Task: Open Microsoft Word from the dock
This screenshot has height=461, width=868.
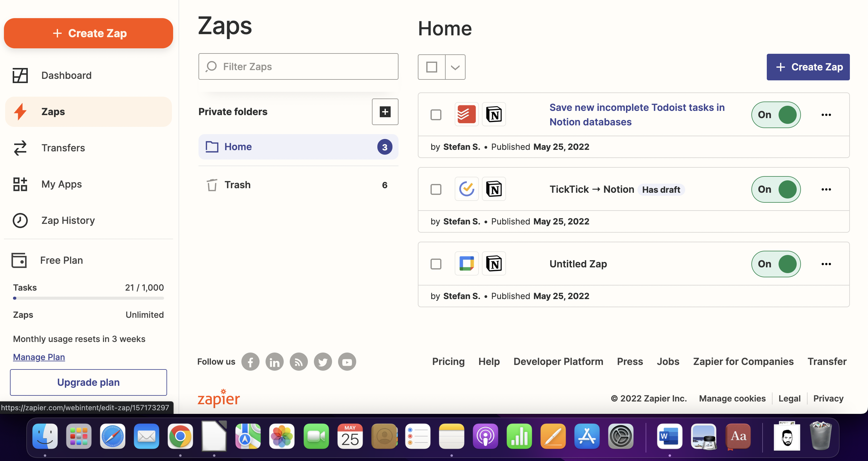Action: point(670,437)
